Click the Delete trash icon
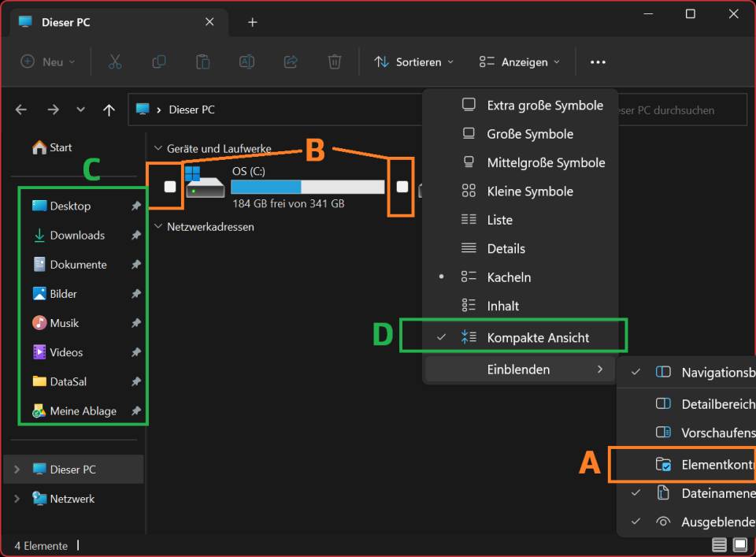 [335, 61]
